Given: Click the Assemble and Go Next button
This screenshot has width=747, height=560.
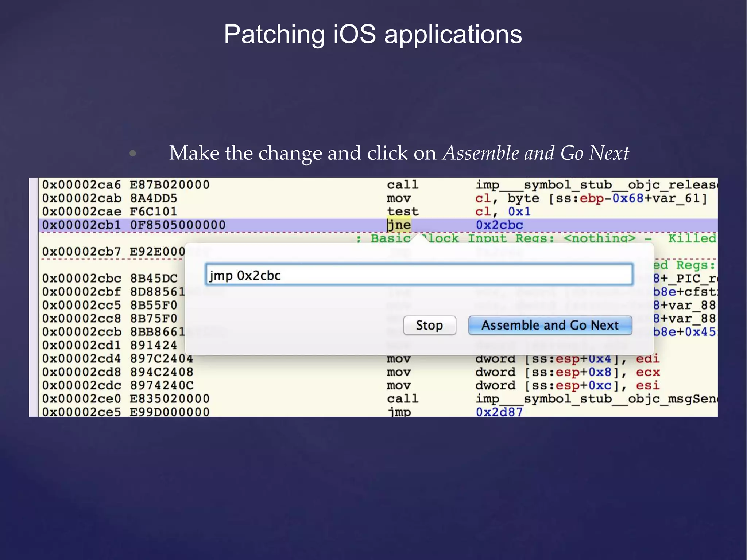Looking at the screenshot, I should [x=550, y=325].
